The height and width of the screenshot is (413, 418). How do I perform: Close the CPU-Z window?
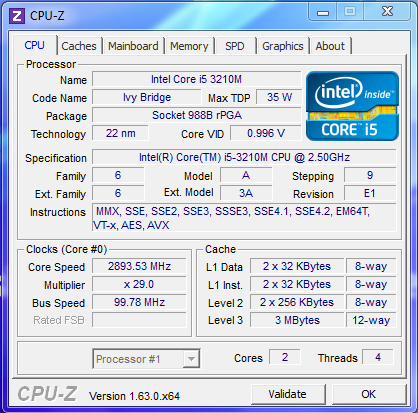pyautogui.click(x=387, y=12)
